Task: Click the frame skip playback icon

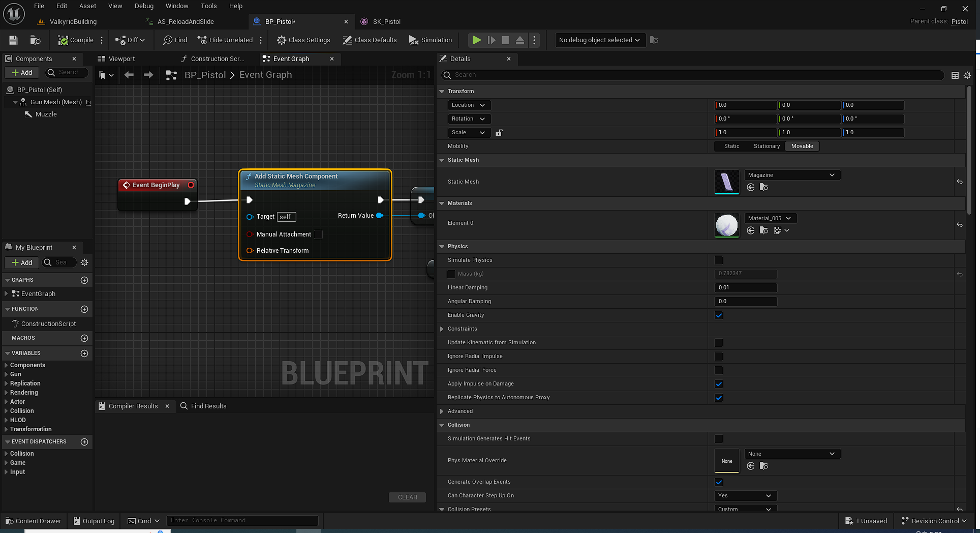Action: coord(492,40)
